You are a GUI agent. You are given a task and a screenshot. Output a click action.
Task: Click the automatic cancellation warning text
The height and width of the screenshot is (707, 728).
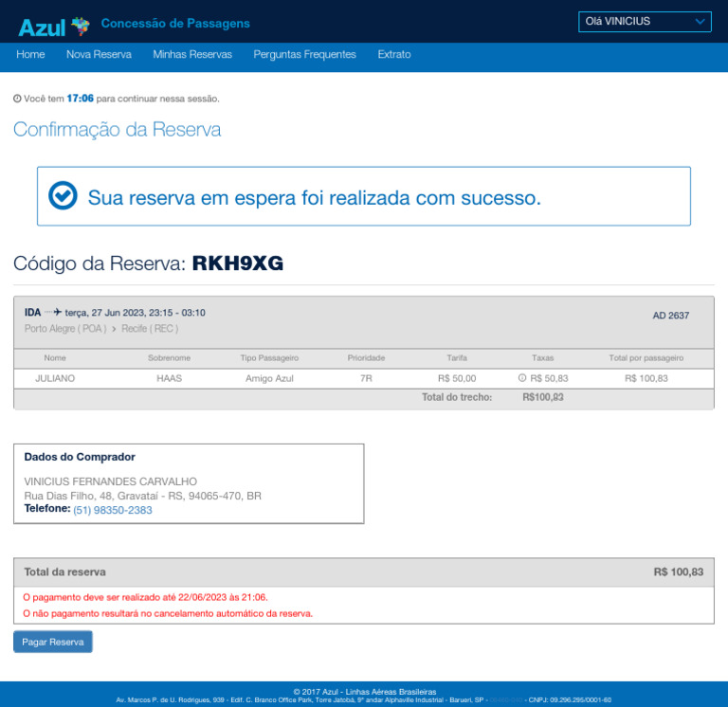pyautogui.click(x=168, y=614)
